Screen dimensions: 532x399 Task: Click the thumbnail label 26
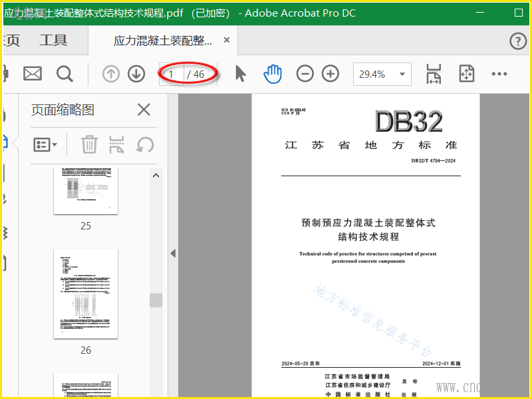pos(86,350)
